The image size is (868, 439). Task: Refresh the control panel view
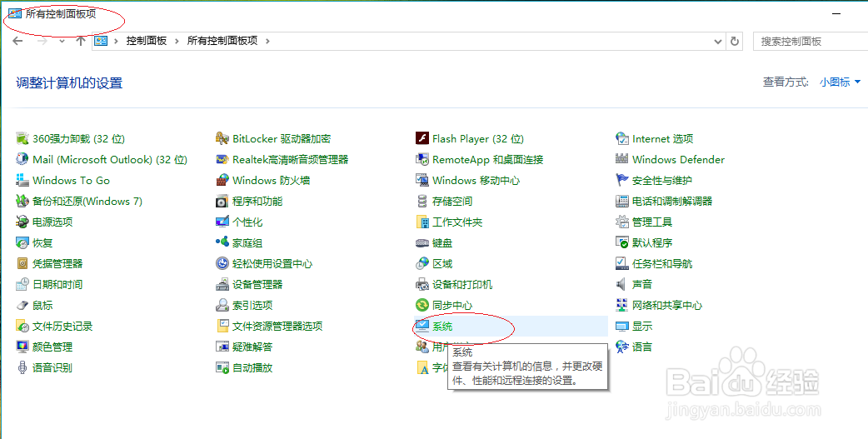click(x=735, y=41)
